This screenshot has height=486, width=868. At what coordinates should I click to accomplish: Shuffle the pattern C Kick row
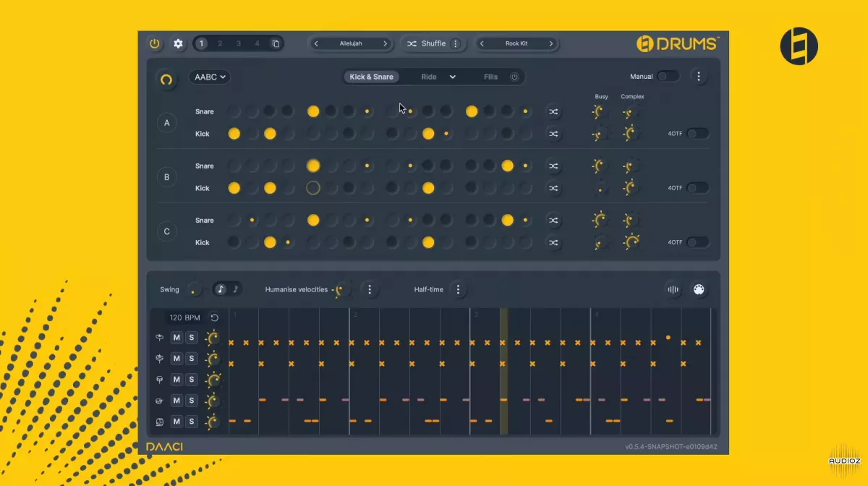553,242
